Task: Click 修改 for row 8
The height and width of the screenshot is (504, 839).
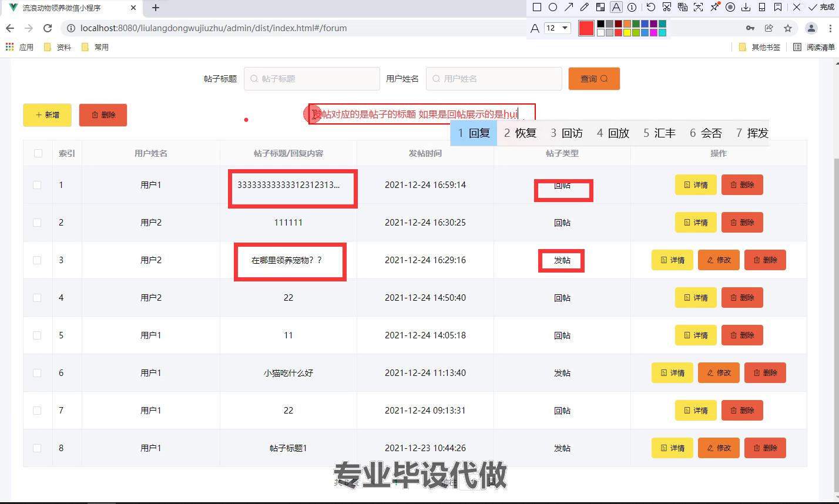Action: coord(719,448)
